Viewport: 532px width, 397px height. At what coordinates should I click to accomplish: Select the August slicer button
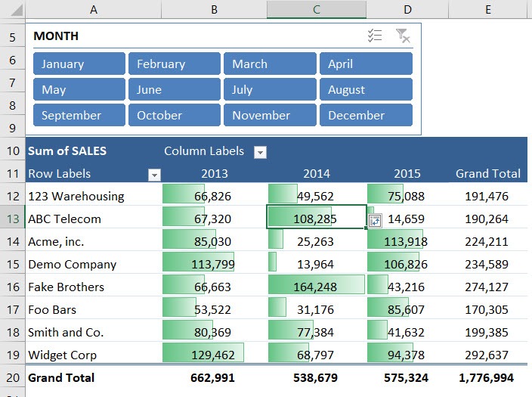pos(366,89)
